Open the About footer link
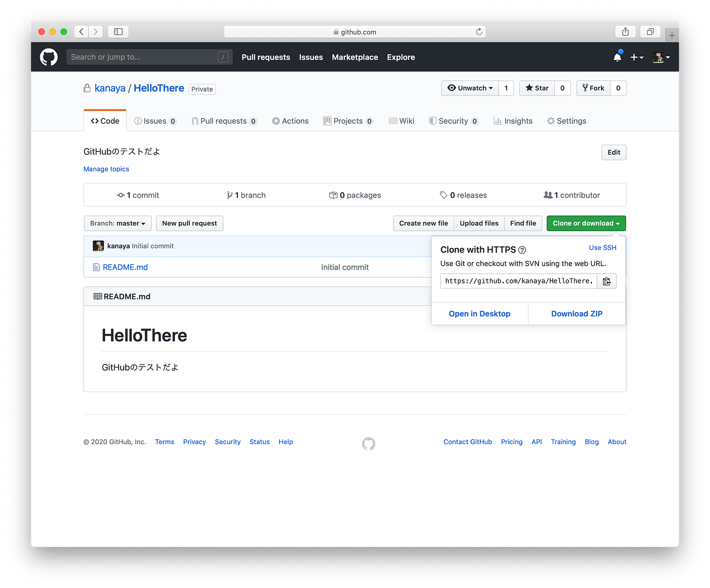Image resolution: width=710 pixels, height=588 pixels. point(617,442)
